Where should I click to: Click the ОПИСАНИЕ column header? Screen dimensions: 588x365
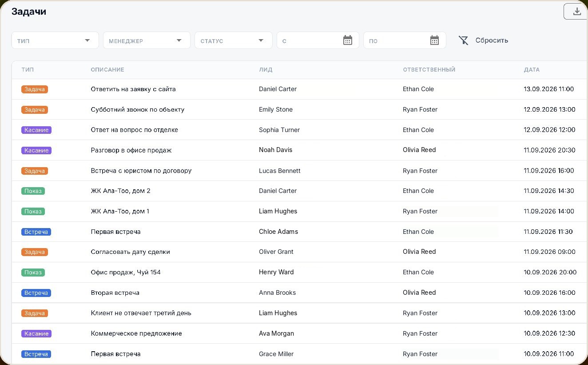point(107,70)
